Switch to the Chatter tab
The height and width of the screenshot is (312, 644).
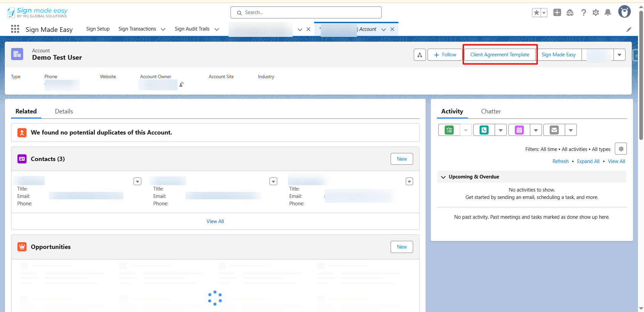tap(491, 111)
